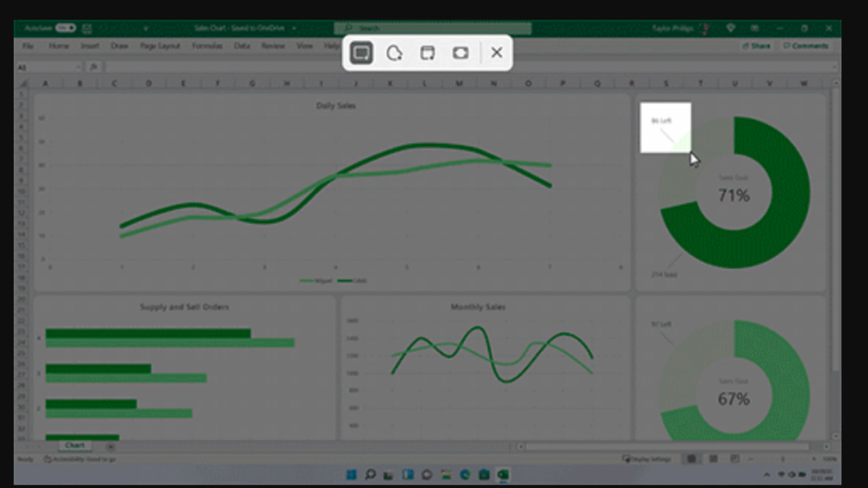Select Fullscreen snip mode
Screen dimensions: 868x488
click(x=460, y=53)
